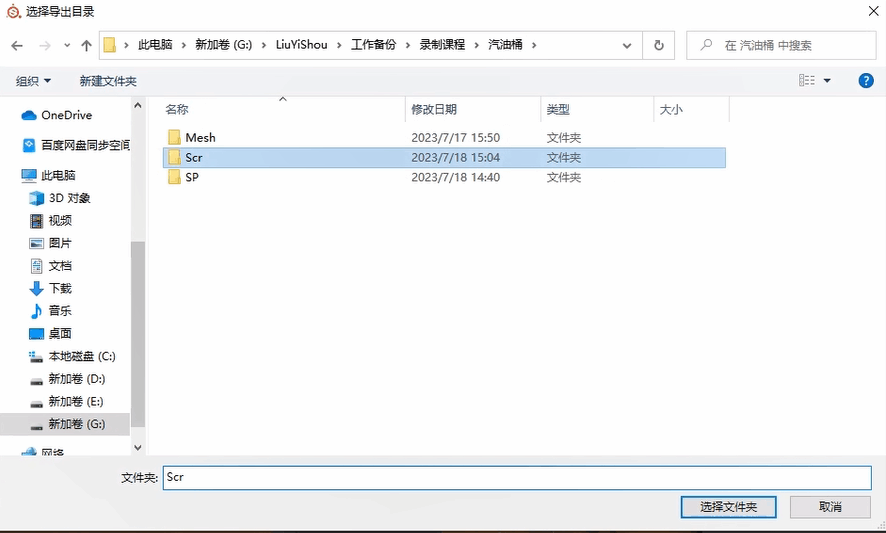
Task: Click the Scr folder icon
Action: point(174,158)
